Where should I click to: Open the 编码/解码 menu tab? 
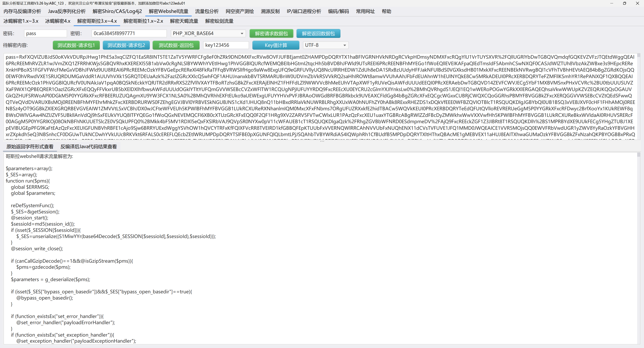pos(338,11)
